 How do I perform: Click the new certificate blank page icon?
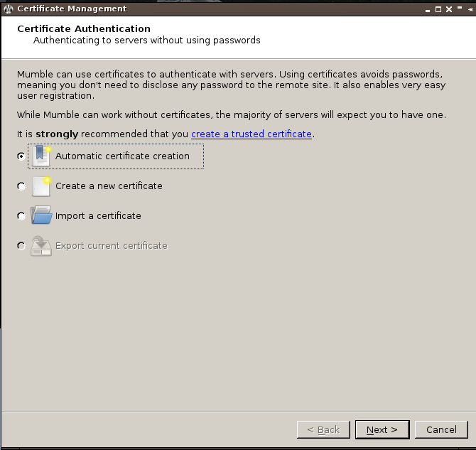click(41, 186)
